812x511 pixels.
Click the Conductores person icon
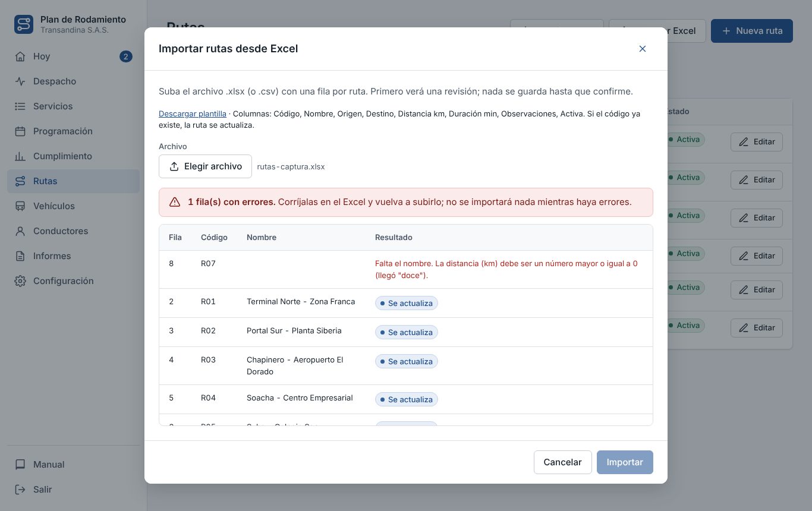click(20, 231)
